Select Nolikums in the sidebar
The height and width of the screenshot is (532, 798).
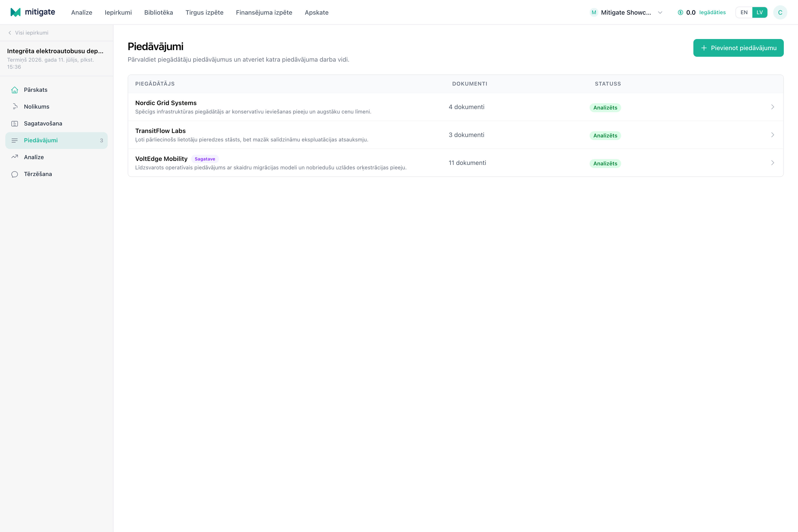56,107
